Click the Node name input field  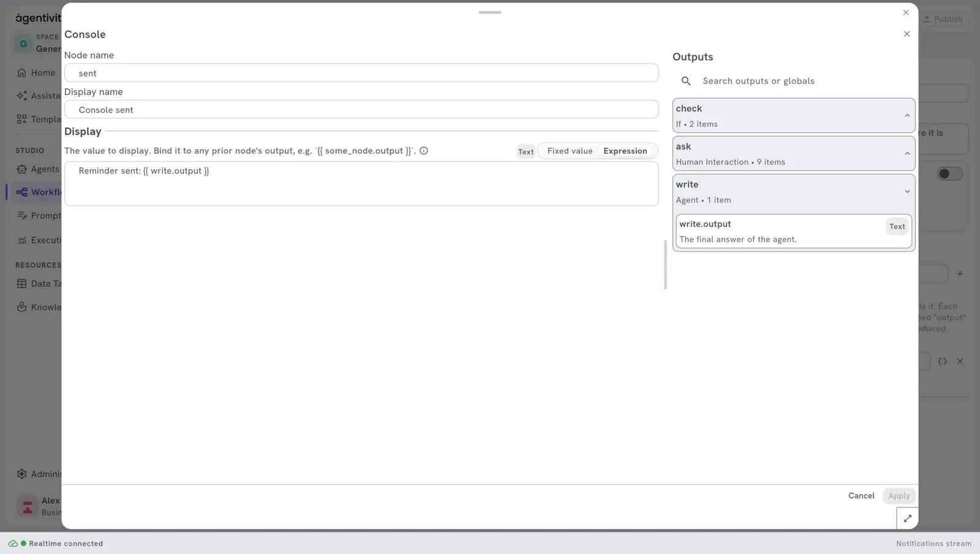(361, 73)
